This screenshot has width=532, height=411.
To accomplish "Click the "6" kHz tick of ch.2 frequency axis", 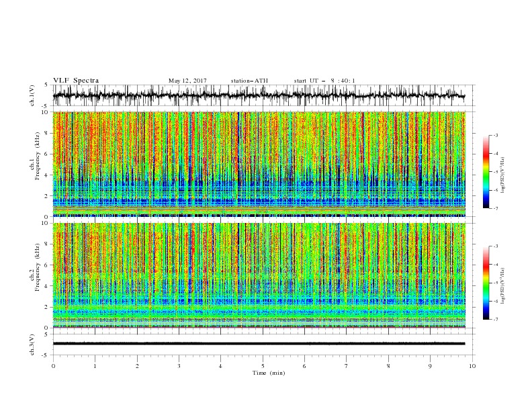I will 46,265.
